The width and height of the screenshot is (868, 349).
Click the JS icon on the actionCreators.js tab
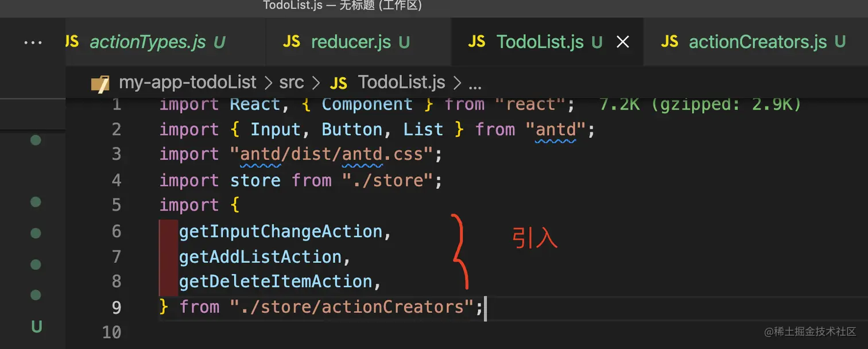pos(669,41)
